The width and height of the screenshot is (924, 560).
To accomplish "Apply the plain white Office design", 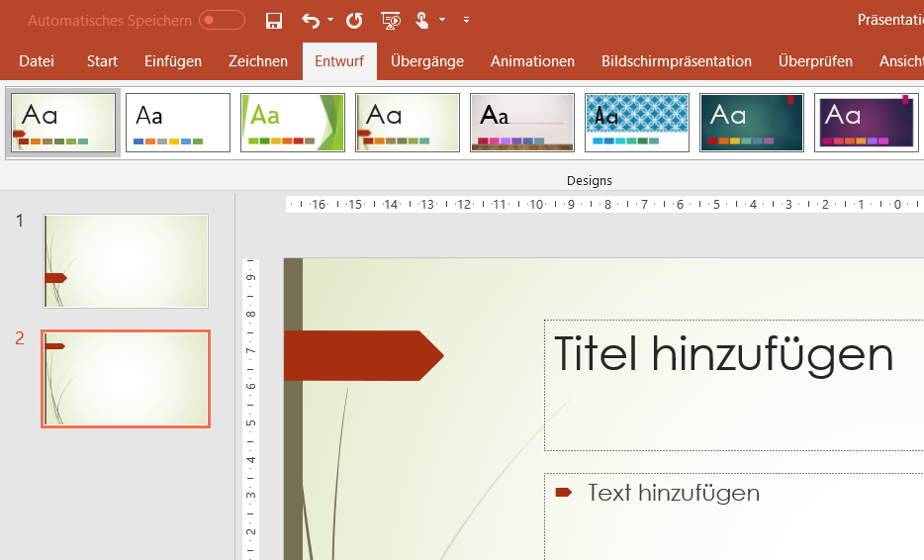I will click(178, 123).
